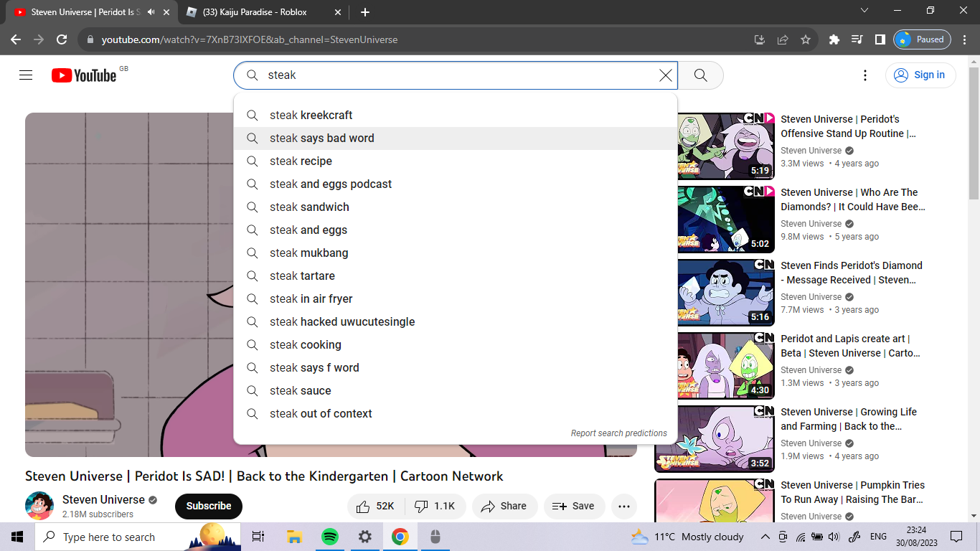Open Chrome extensions puzzle icon

point(834,39)
